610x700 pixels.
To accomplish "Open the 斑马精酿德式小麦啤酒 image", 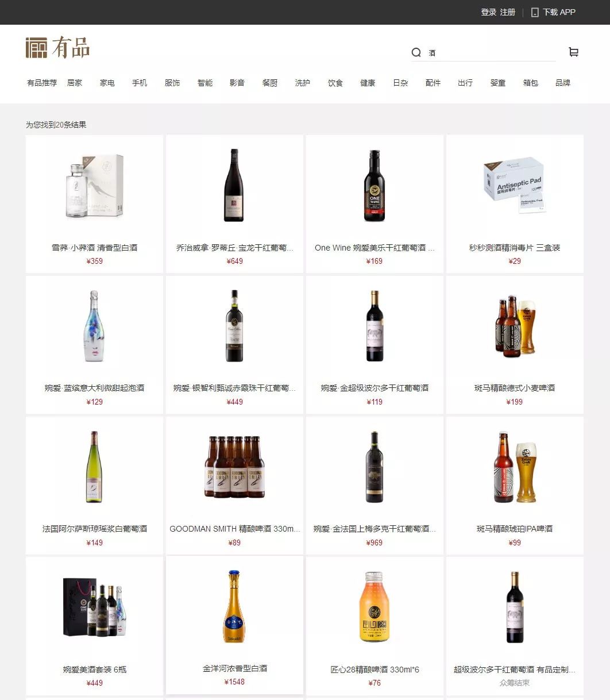I will pyautogui.click(x=515, y=326).
